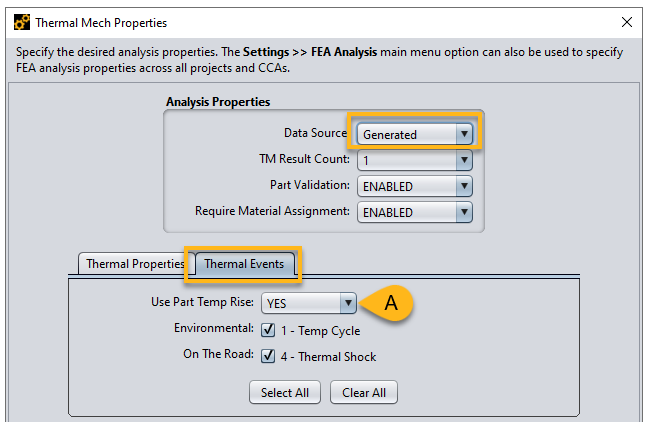This screenshot has width=647, height=426.
Task: Open the Data Source dropdown
Action: [x=415, y=134]
